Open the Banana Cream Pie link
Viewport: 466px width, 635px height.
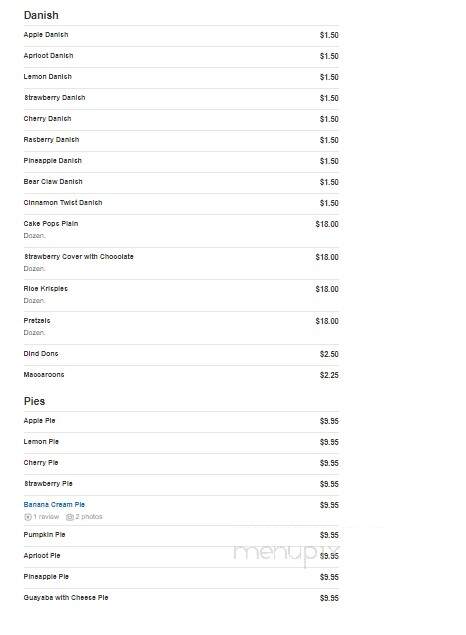54,505
